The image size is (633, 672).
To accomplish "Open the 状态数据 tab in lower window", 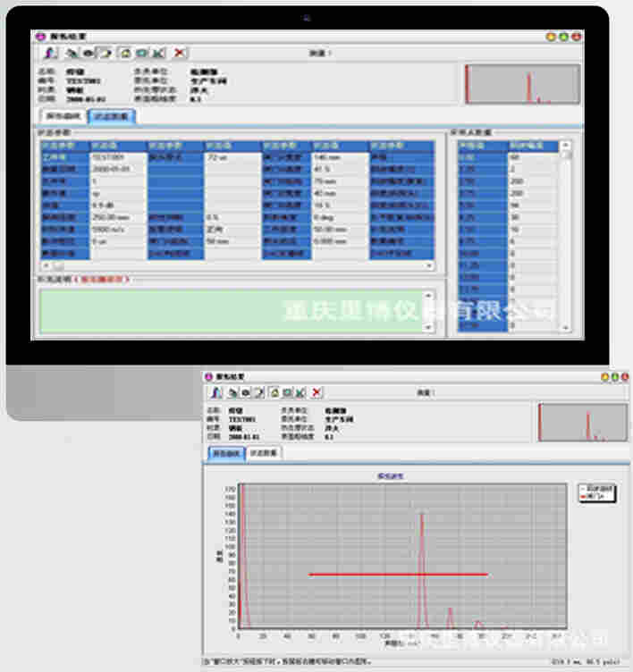I will 264,453.
